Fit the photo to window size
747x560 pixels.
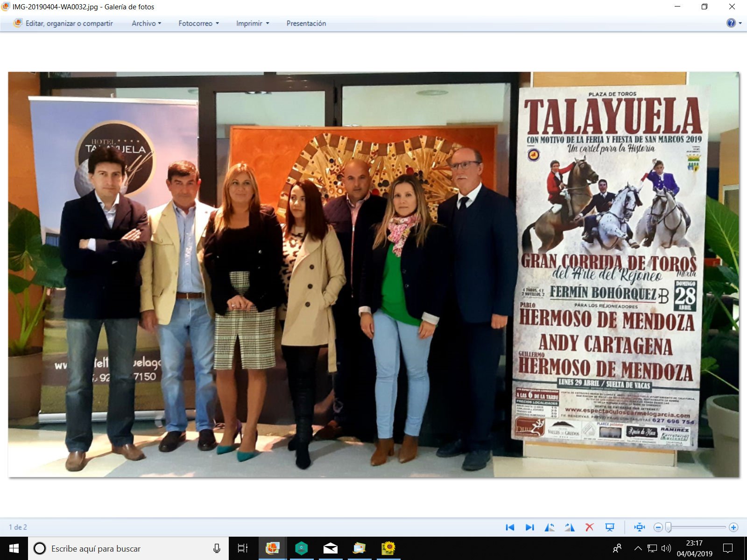(639, 527)
